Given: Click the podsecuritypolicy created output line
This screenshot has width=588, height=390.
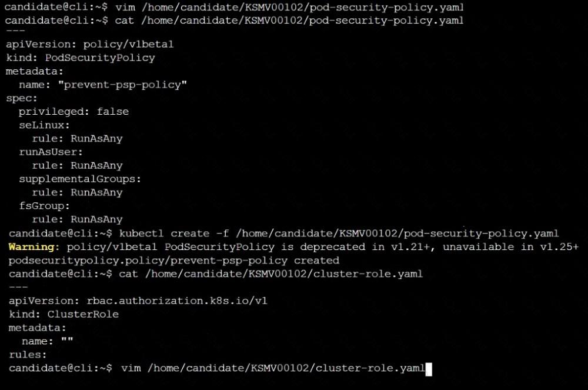Looking at the screenshot, I should (x=174, y=260).
